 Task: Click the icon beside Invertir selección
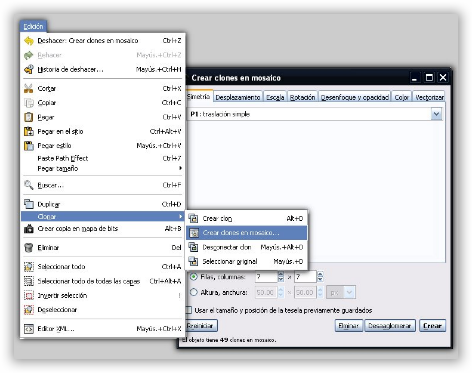coord(29,295)
